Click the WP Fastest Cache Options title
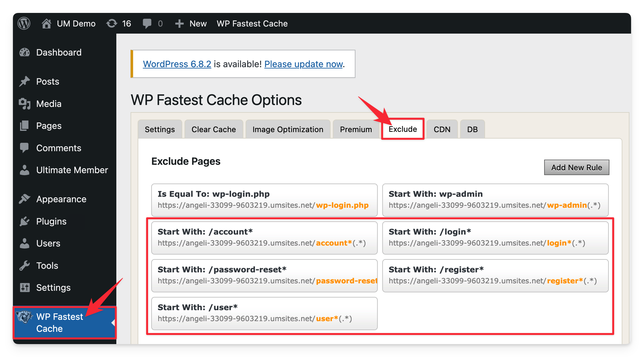 point(216,100)
